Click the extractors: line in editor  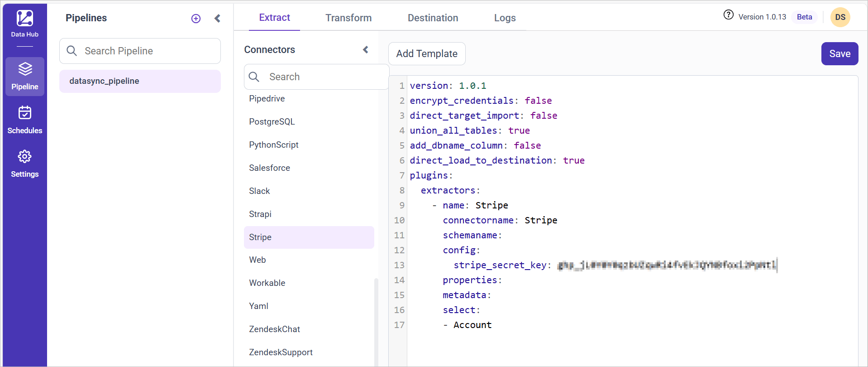click(x=450, y=190)
